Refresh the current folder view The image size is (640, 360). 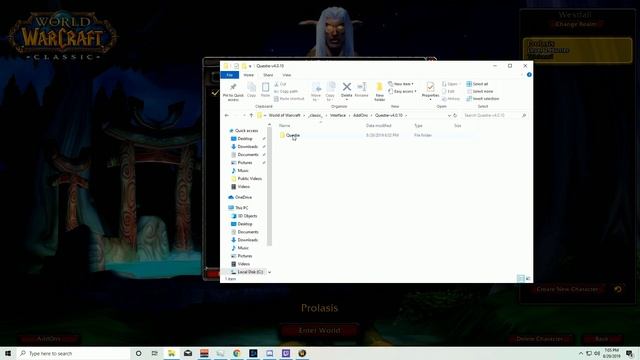tap(455, 116)
